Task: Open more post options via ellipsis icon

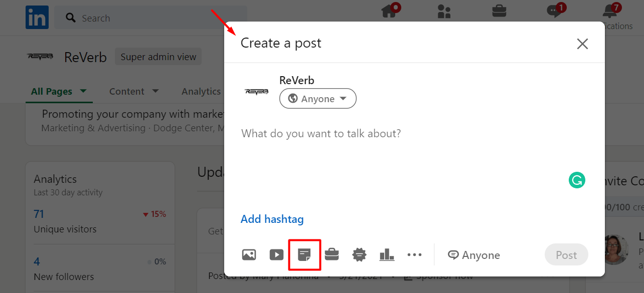Action: (x=415, y=254)
